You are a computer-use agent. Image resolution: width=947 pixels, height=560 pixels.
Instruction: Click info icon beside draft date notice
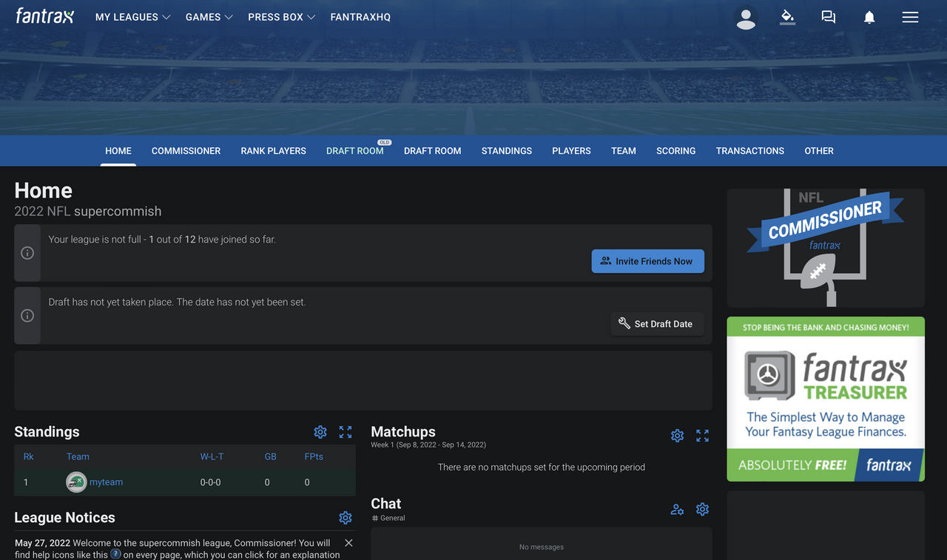coord(27,316)
